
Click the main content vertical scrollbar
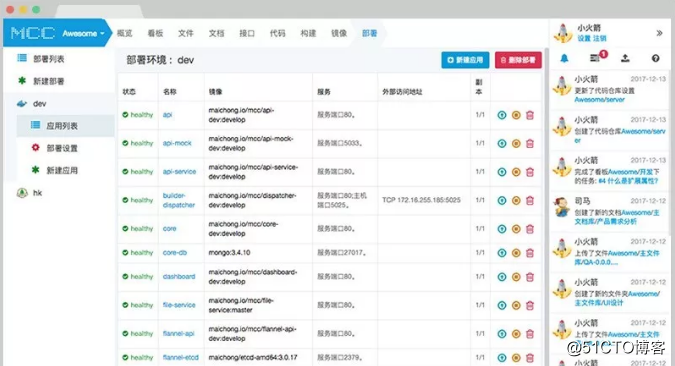tap(546, 207)
